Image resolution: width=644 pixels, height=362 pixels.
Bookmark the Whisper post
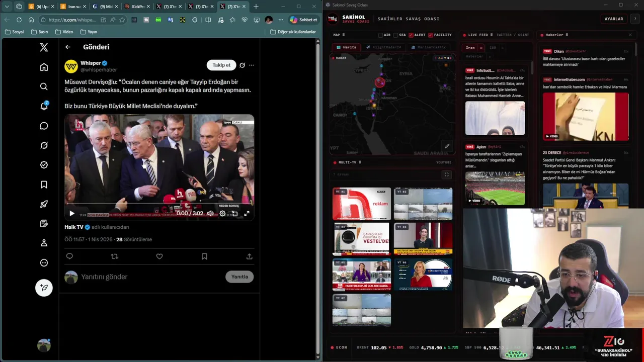tap(204, 256)
